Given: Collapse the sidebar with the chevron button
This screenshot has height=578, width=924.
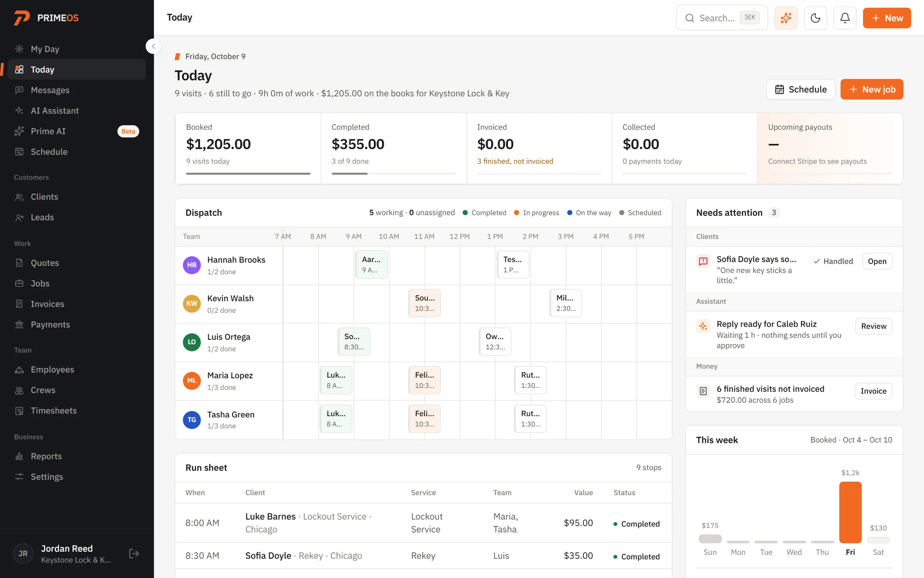Looking at the screenshot, I should 153,46.
